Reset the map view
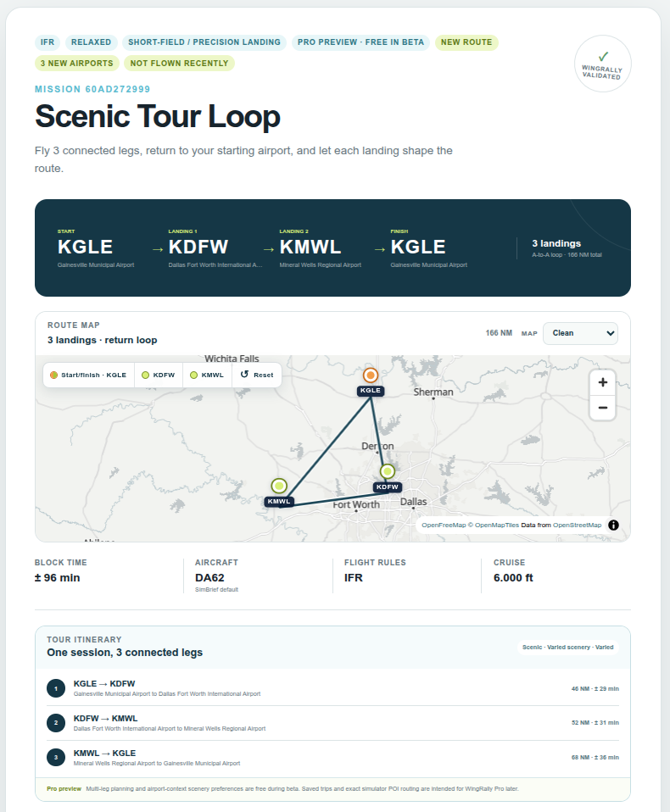The height and width of the screenshot is (812, 670). pyautogui.click(x=256, y=375)
